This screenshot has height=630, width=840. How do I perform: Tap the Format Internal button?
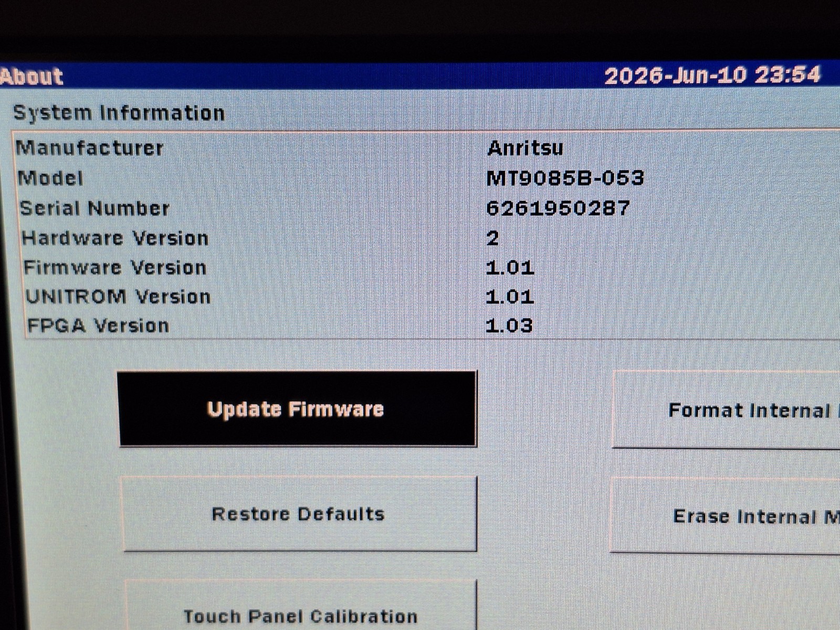click(726, 409)
